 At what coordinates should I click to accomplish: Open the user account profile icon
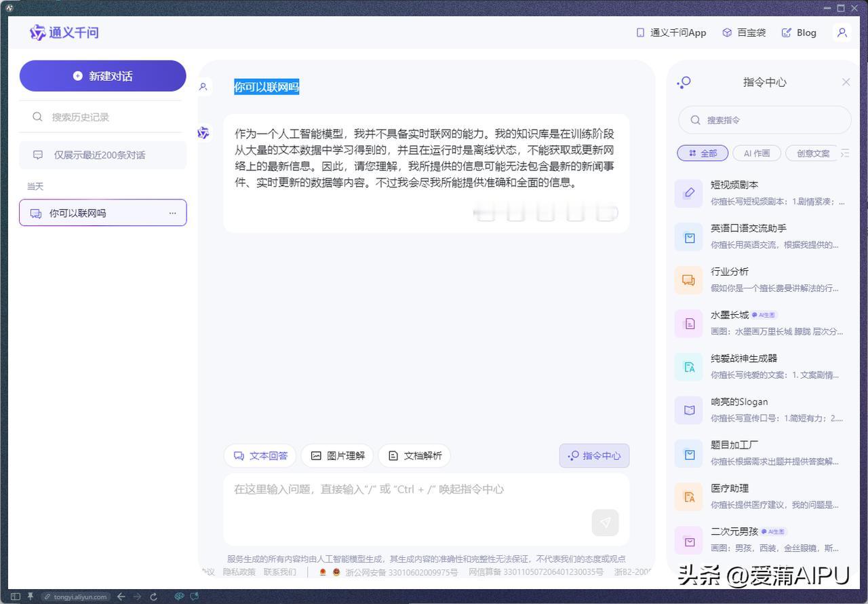[x=842, y=33]
